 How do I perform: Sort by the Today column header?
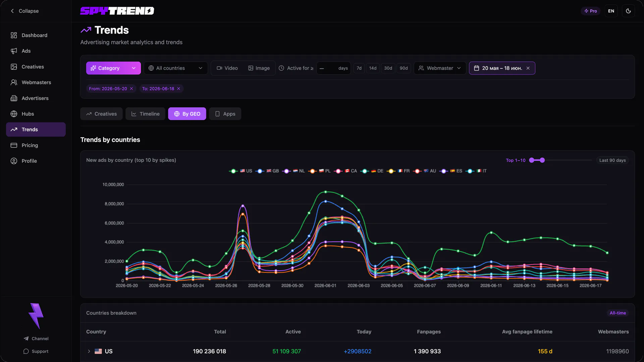[x=364, y=332]
